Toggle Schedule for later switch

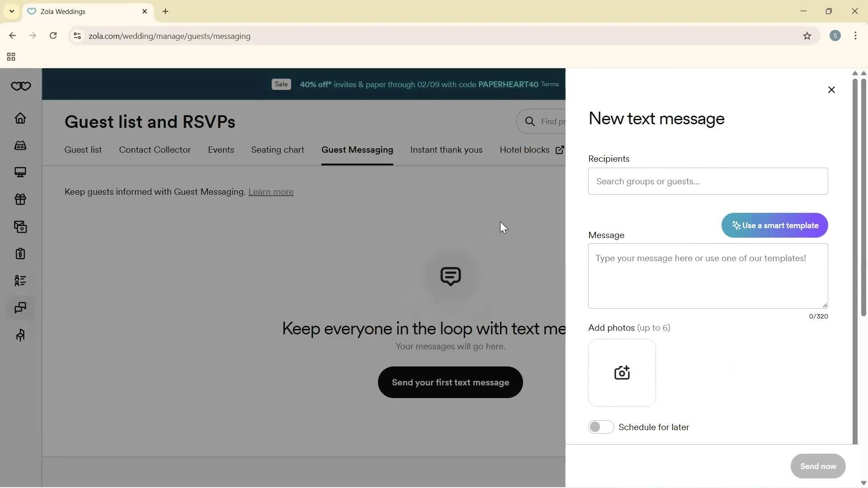click(x=601, y=427)
